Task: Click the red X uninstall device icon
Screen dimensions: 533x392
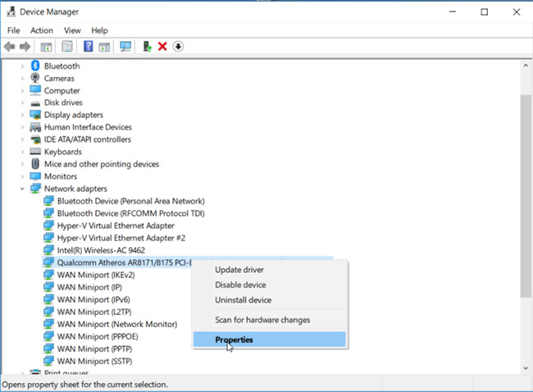Action: click(162, 47)
